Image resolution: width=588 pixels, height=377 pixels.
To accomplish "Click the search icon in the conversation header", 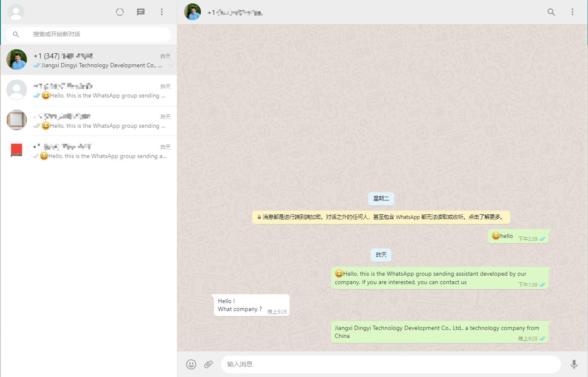I will click(x=551, y=12).
